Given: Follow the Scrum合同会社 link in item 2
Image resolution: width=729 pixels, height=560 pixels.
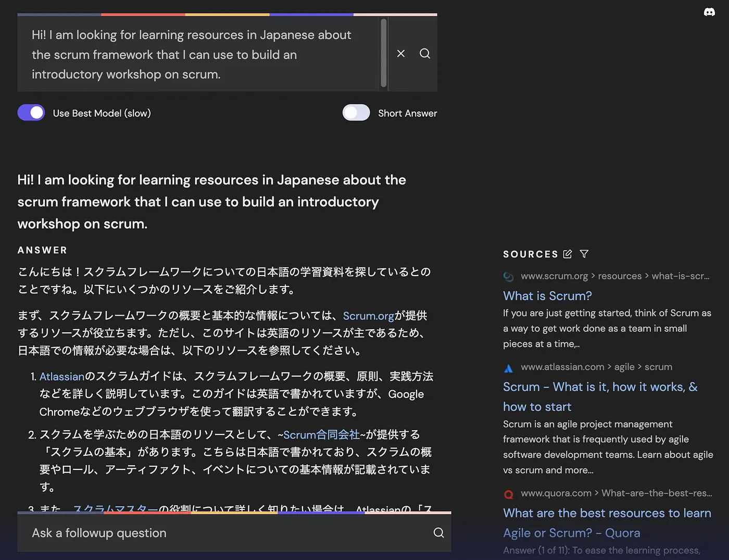Looking at the screenshot, I should coord(321,435).
